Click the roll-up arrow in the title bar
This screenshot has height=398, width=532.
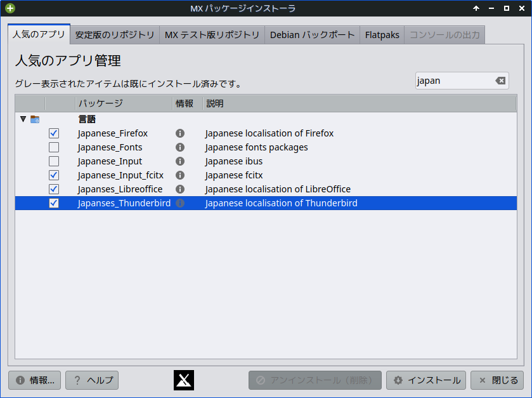pyautogui.click(x=476, y=8)
